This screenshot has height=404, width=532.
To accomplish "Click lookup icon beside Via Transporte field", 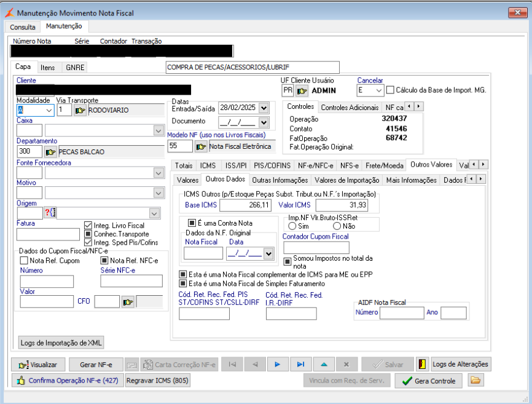I will click(80, 110).
